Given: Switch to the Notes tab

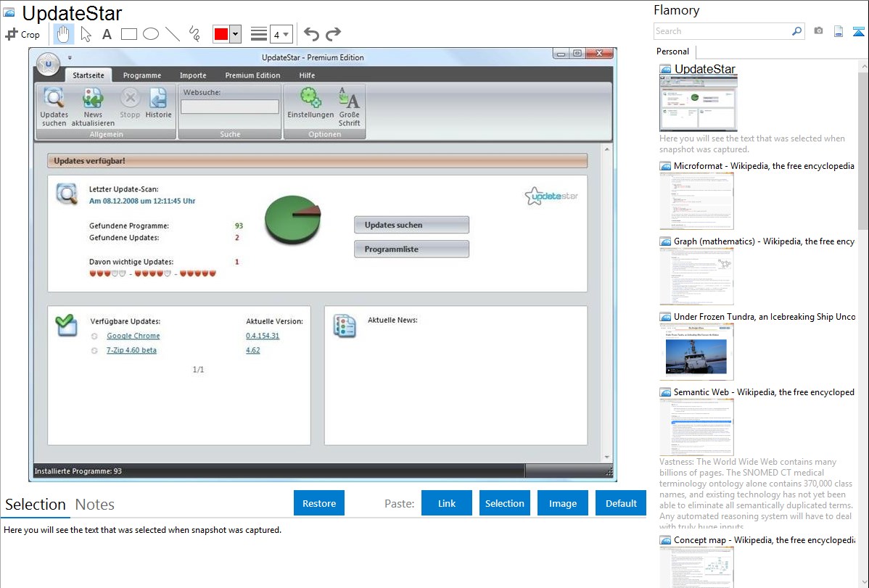Looking at the screenshot, I should (x=95, y=505).
